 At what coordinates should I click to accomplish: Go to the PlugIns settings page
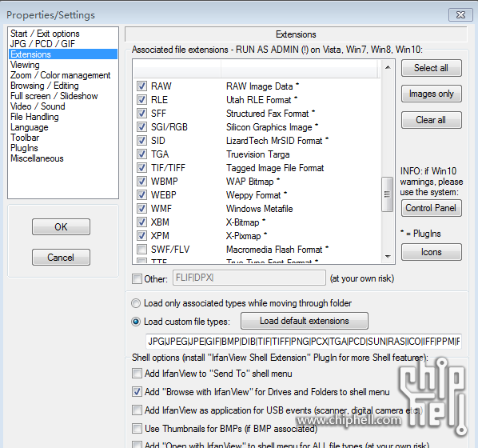pos(25,148)
